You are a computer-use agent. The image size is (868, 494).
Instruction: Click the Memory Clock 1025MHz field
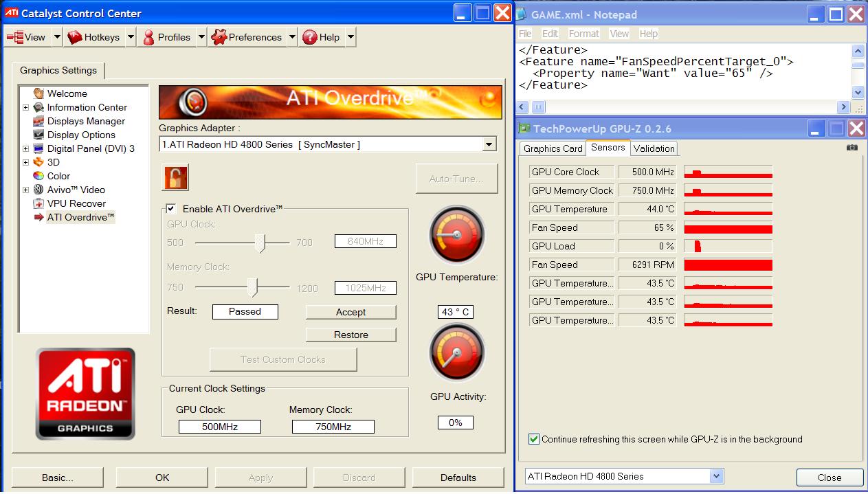pyautogui.click(x=366, y=288)
